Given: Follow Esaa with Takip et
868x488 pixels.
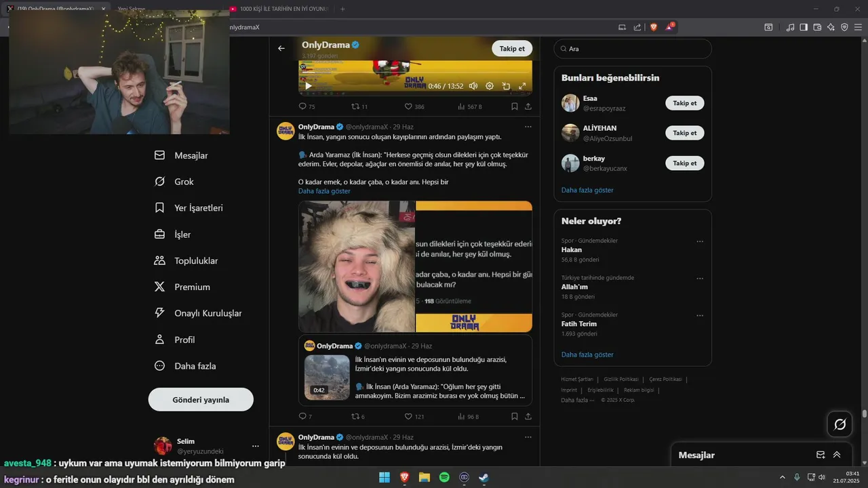Looking at the screenshot, I should click(x=685, y=103).
